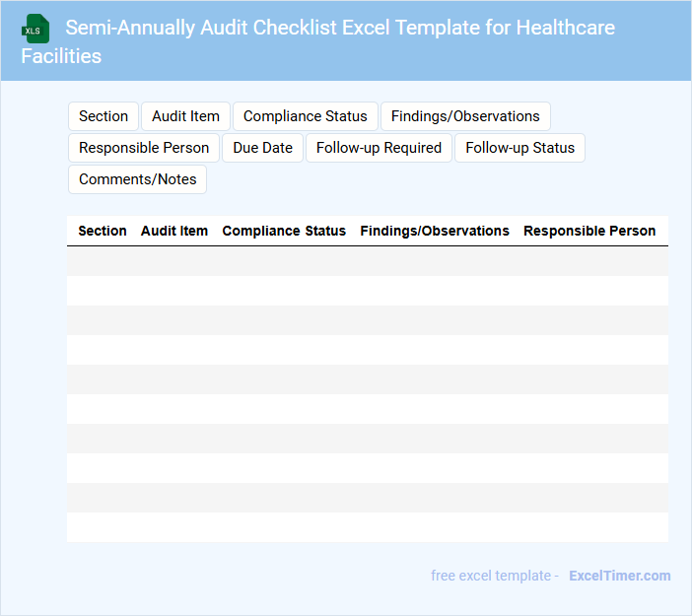The image size is (692, 616).
Task: Click the green XLS file icon
Action: coord(35,29)
